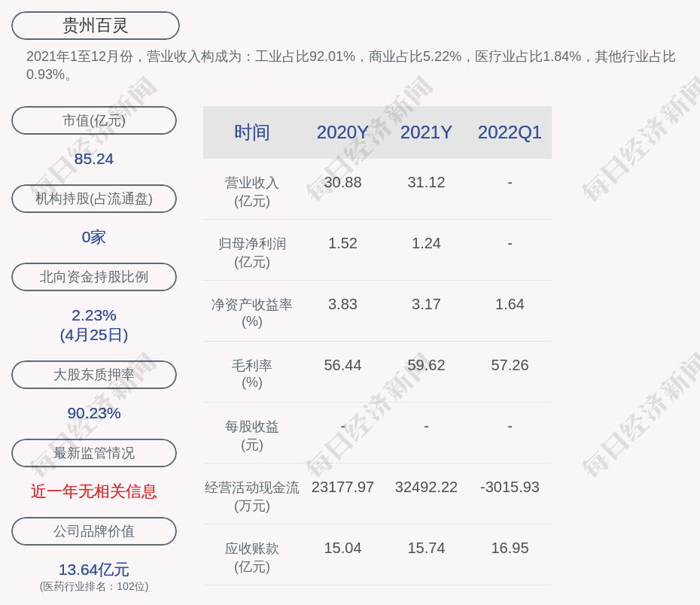The height and width of the screenshot is (605, 700).
Task: Click the 机构持股(占流通盘) label pill
Action: (x=94, y=199)
